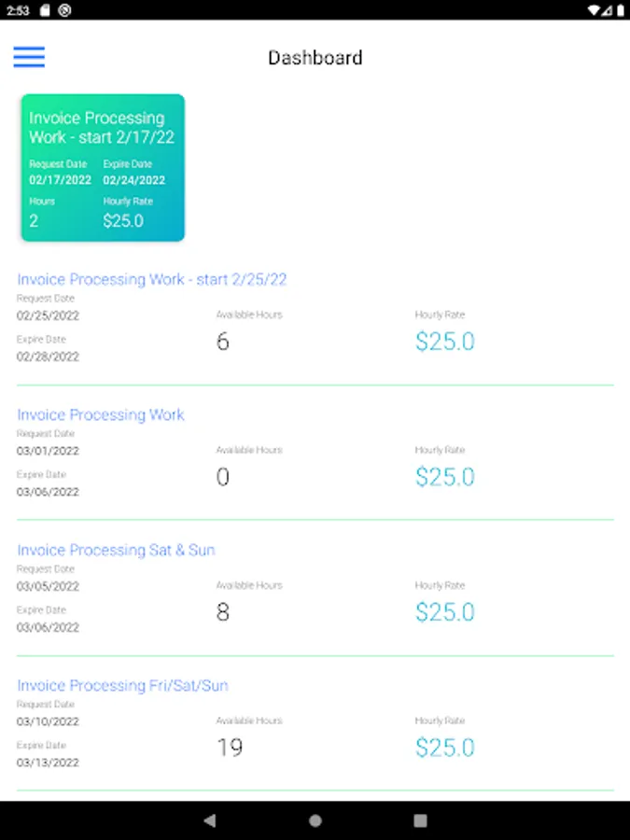Tap the wifi status bar icon
The height and width of the screenshot is (840, 630).
[595, 9]
